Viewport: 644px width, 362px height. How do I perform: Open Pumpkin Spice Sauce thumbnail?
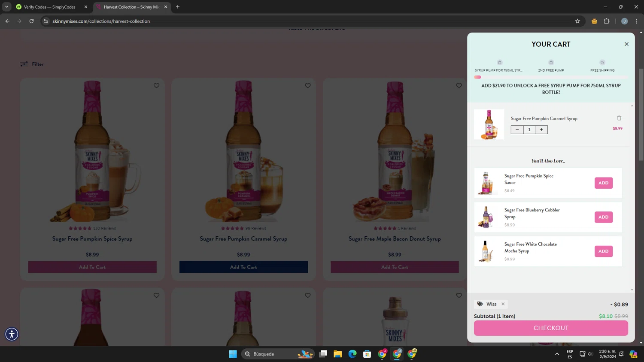coord(486,183)
